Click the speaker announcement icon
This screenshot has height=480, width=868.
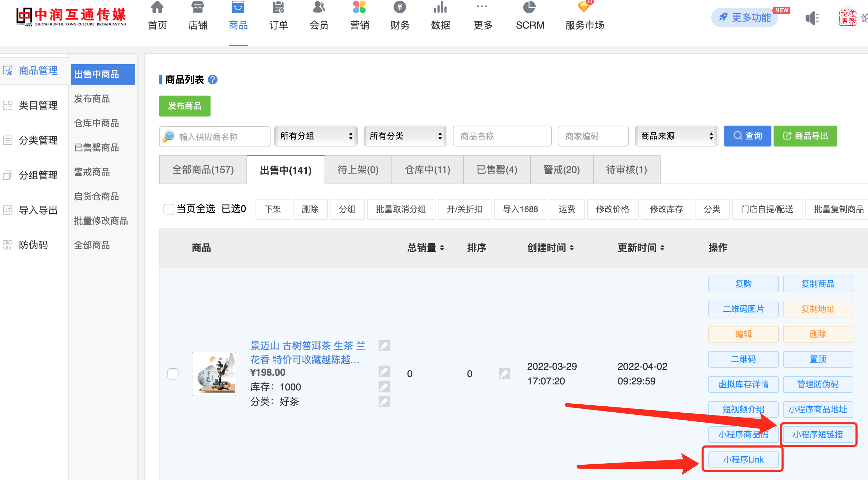click(x=812, y=18)
